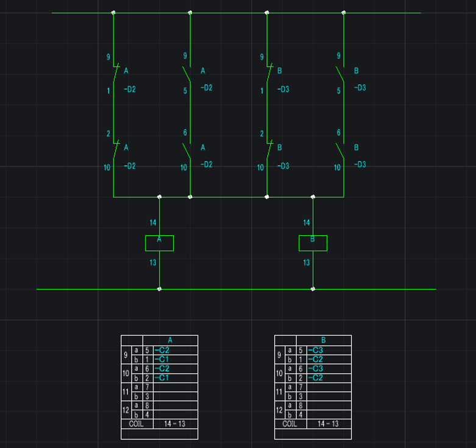Select row number 11 in table A
Image resolution: width=476 pixels, height=448 pixels.
point(126,392)
